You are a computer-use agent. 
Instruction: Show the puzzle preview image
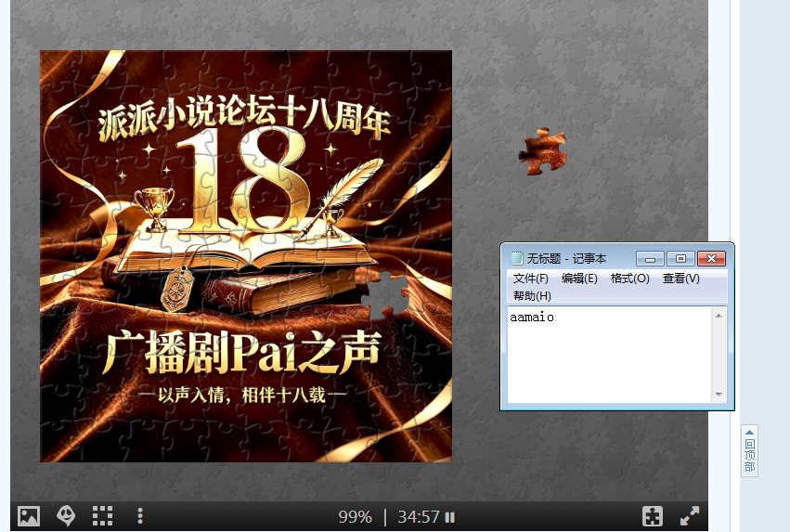[29, 516]
